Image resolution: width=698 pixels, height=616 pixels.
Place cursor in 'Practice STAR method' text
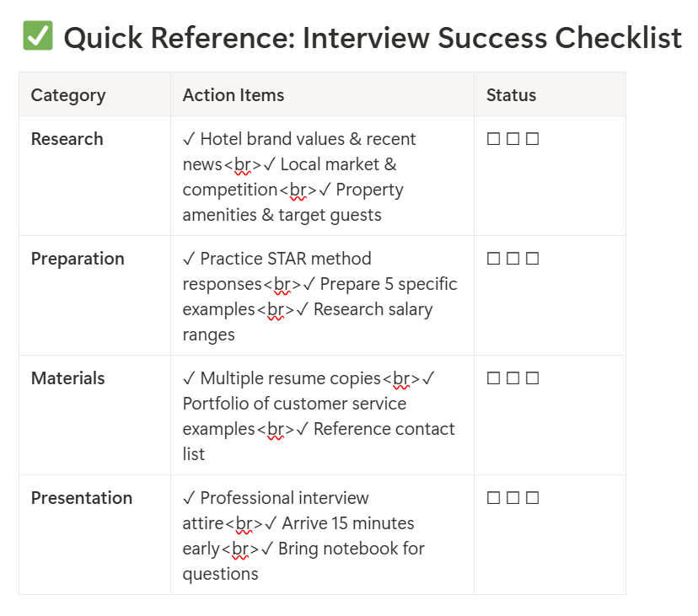pos(285,259)
